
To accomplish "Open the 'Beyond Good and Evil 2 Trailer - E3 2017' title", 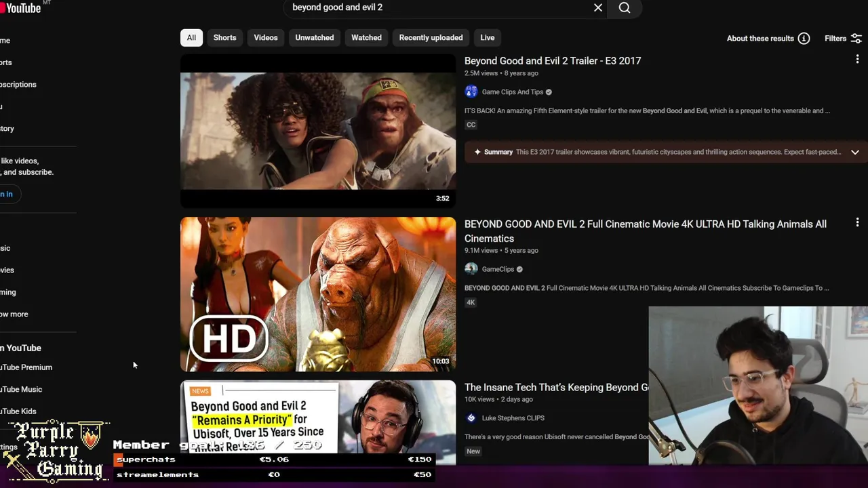I will click(553, 61).
